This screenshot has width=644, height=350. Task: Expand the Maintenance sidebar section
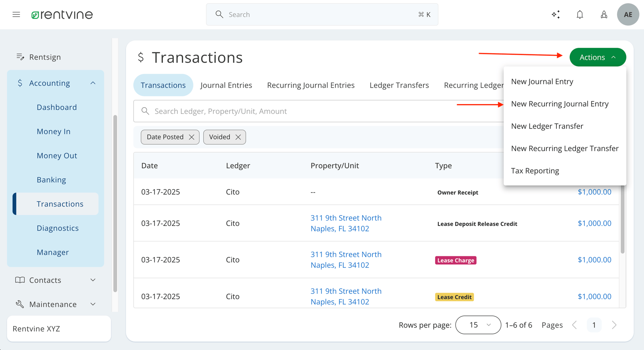tap(93, 304)
